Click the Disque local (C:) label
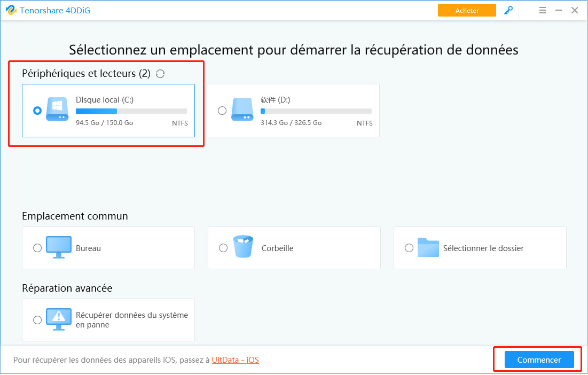This screenshot has width=588, height=375. [105, 100]
